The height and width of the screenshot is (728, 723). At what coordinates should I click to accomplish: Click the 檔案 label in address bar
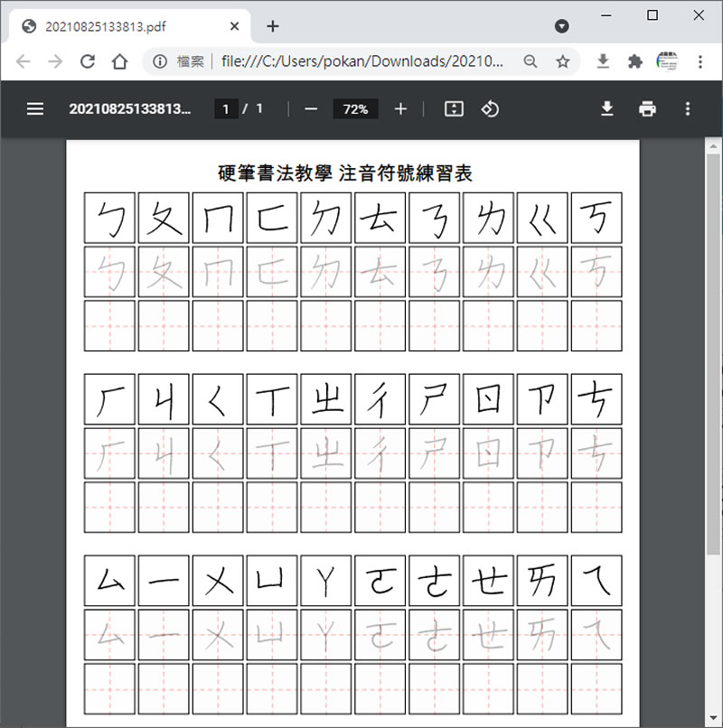click(x=191, y=61)
